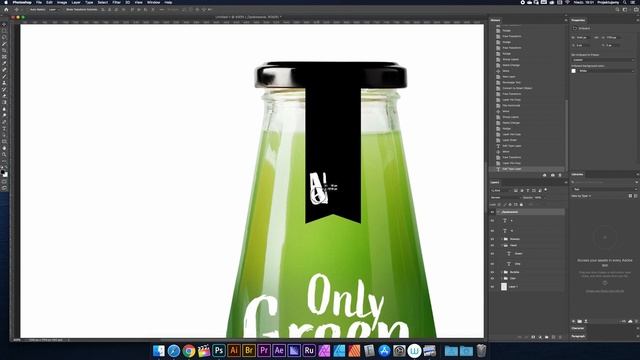Open the layer Kind filter dropdown
The width and height of the screenshot is (640, 360).
[x=501, y=190]
